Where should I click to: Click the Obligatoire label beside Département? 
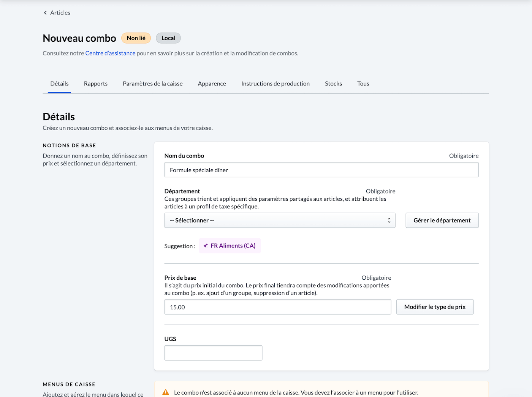(380, 191)
